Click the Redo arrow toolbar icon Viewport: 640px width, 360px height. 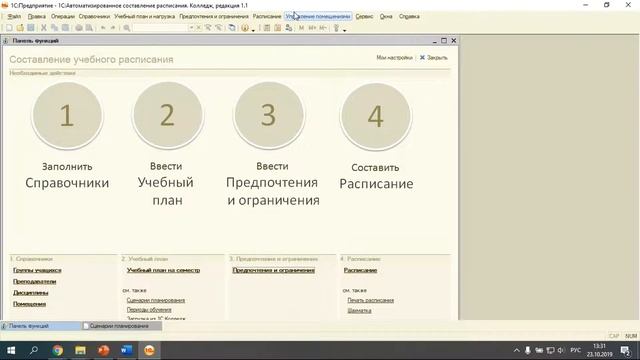113,28
